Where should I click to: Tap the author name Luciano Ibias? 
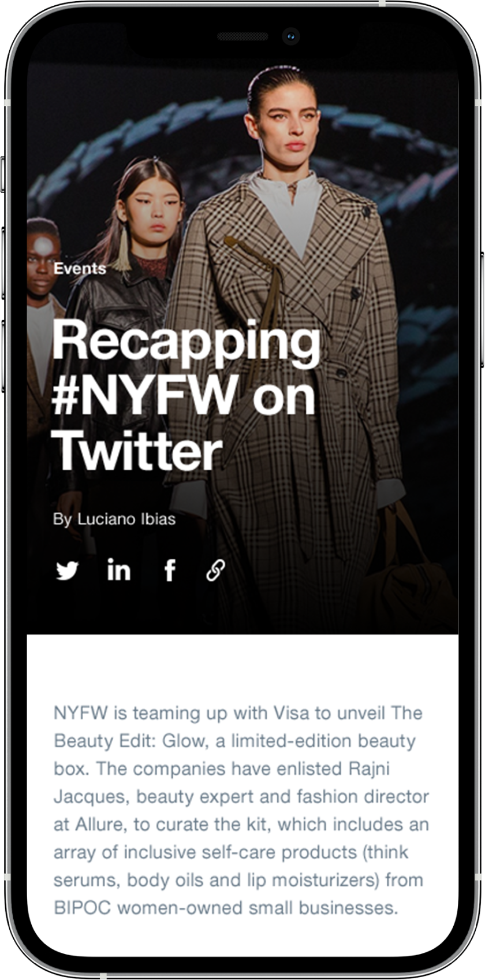click(x=126, y=519)
